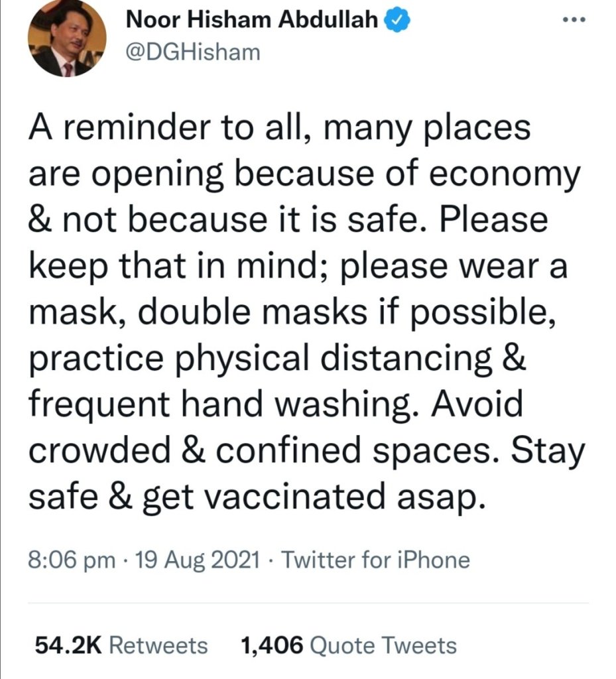
Task: Click the display name Noor Hisham Abdullah
Action: tap(253, 21)
